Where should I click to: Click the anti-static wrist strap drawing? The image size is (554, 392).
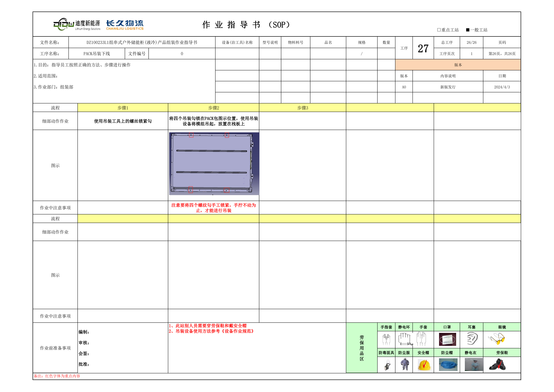(405, 339)
